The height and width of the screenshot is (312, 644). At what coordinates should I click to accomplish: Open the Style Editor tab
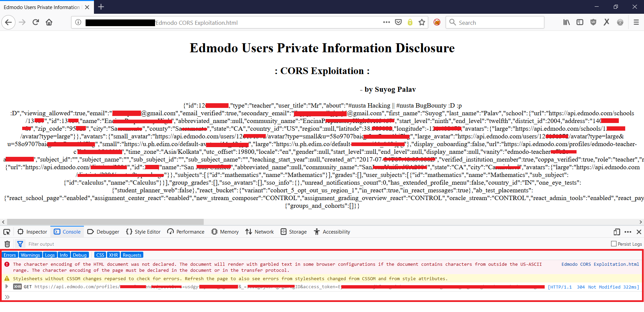pyautogui.click(x=143, y=232)
